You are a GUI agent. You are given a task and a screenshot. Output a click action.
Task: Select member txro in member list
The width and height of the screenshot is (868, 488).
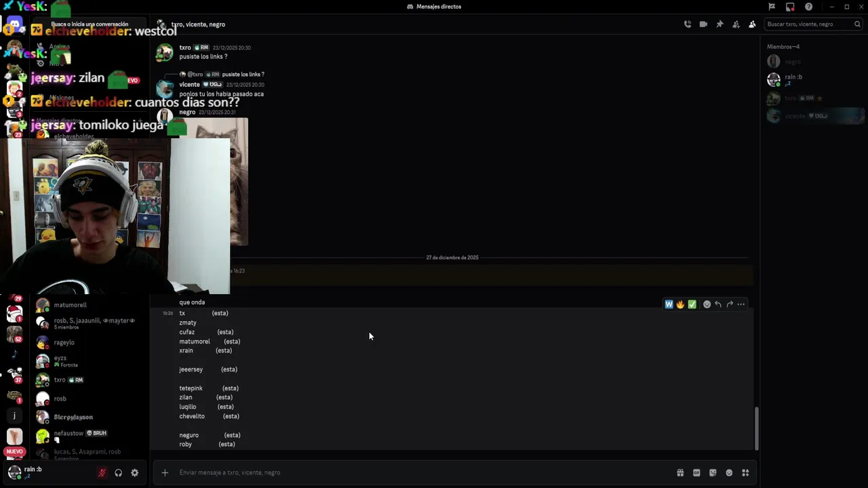pyautogui.click(x=814, y=98)
